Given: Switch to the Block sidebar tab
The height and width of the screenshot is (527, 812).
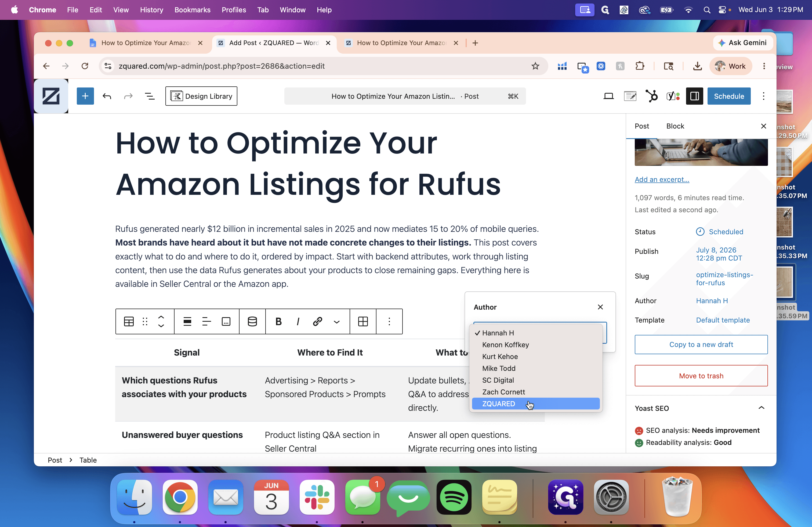Looking at the screenshot, I should point(675,126).
